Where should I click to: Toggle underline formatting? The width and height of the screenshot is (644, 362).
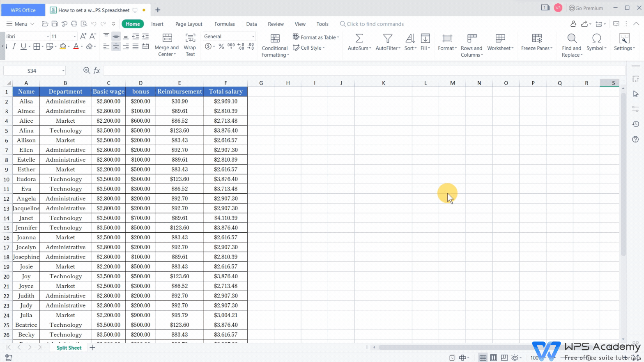click(23, 46)
